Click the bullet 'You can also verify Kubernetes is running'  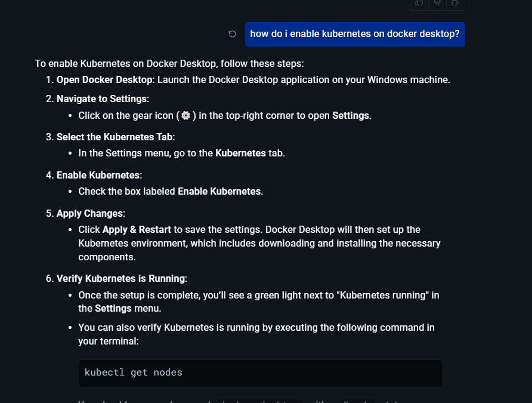coord(256,334)
